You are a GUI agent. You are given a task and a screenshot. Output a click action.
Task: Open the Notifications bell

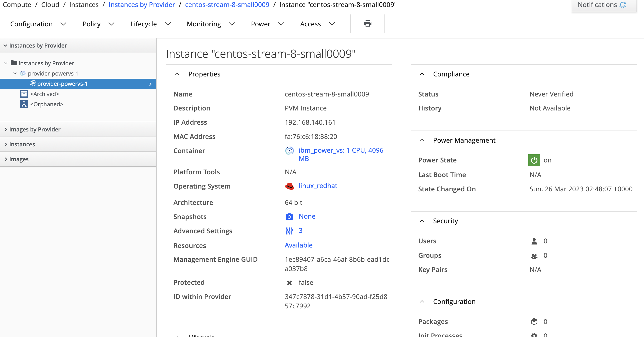click(x=623, y=4)
